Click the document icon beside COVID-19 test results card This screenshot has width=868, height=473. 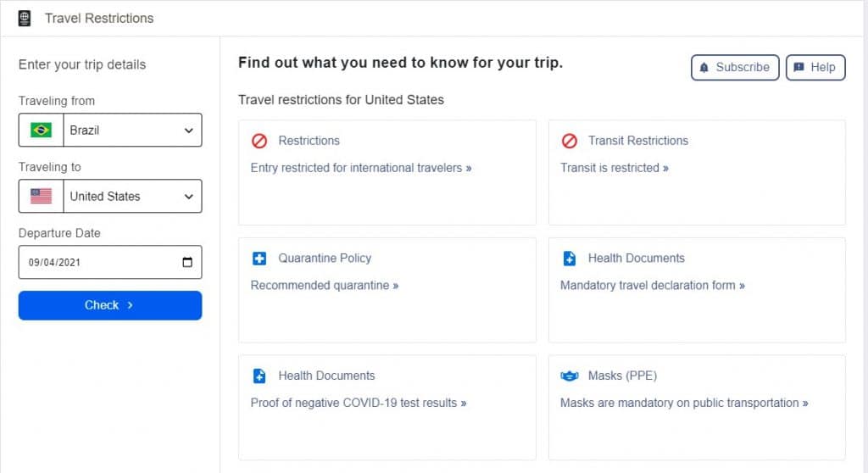click(259, 376)
